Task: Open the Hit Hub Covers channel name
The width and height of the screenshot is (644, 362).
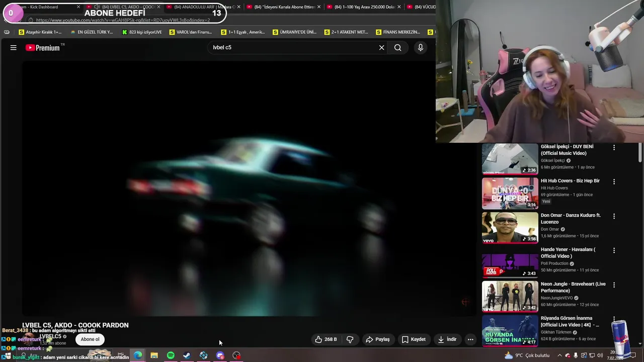Action: (554, 188)
